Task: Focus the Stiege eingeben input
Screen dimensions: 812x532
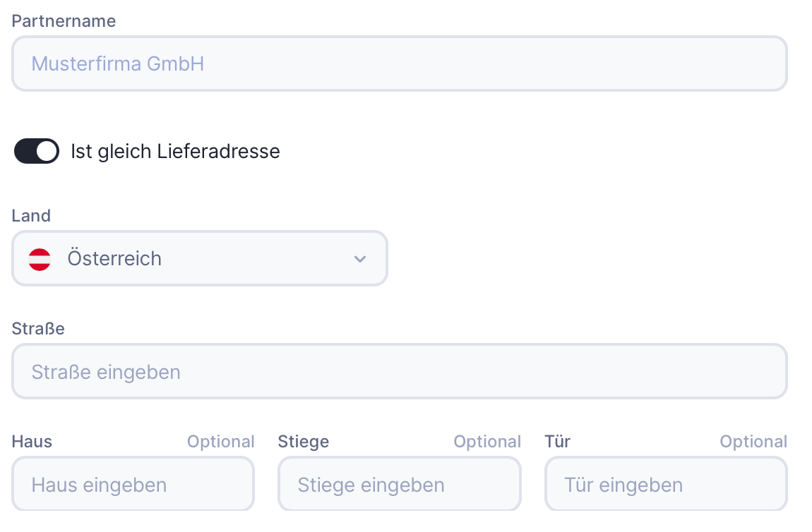Action: click(x=399, y=485)
